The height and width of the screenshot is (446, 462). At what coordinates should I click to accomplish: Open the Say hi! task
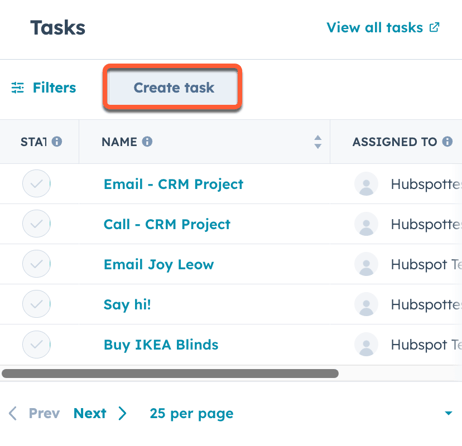(127, 305)
